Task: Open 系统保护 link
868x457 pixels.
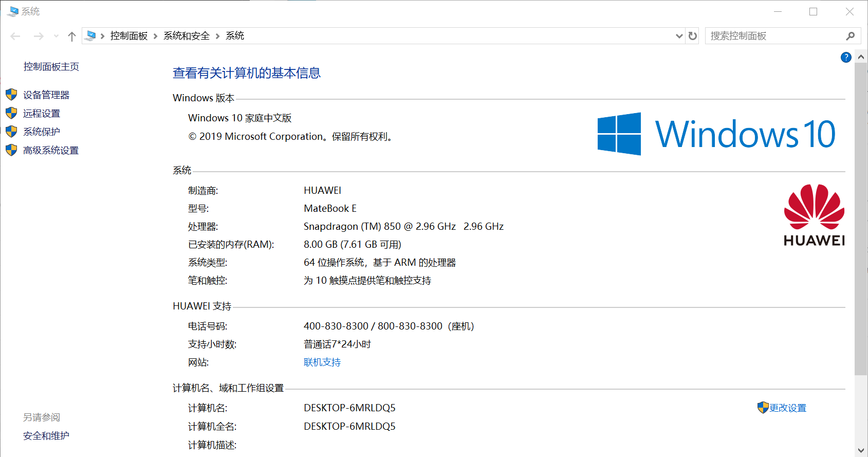Action: click(42, 132)
